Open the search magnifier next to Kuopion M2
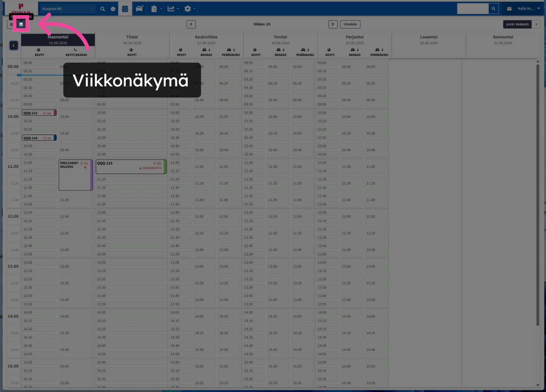The width and height of the screenshot is (546, 392). point(102,9)
